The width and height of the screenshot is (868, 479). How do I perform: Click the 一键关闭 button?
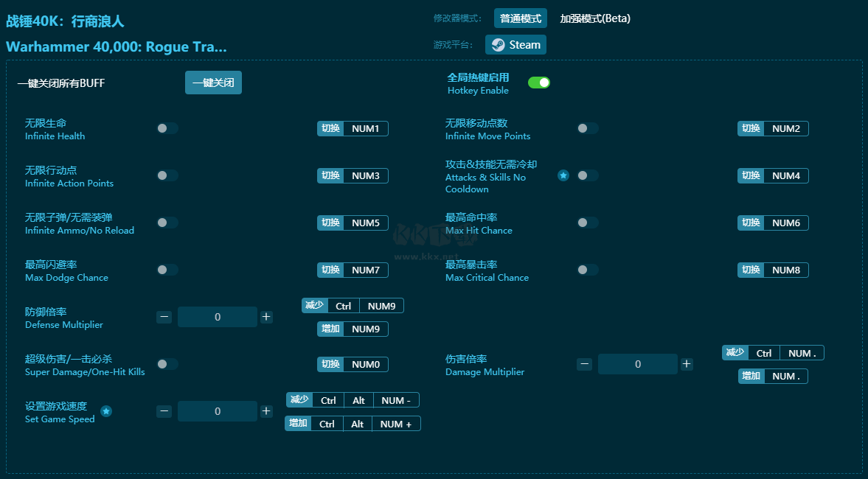(213, 83)
